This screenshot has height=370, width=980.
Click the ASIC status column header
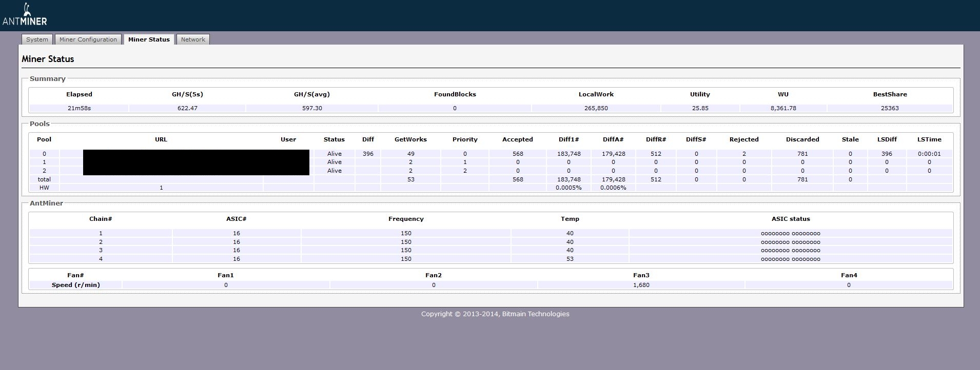(x=791, y=219)
